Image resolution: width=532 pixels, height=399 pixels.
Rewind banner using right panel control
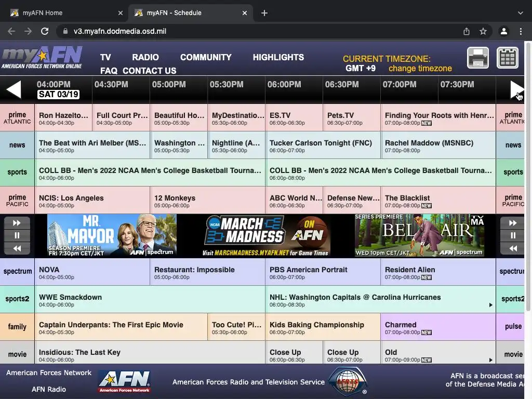[x=513, y=248]
